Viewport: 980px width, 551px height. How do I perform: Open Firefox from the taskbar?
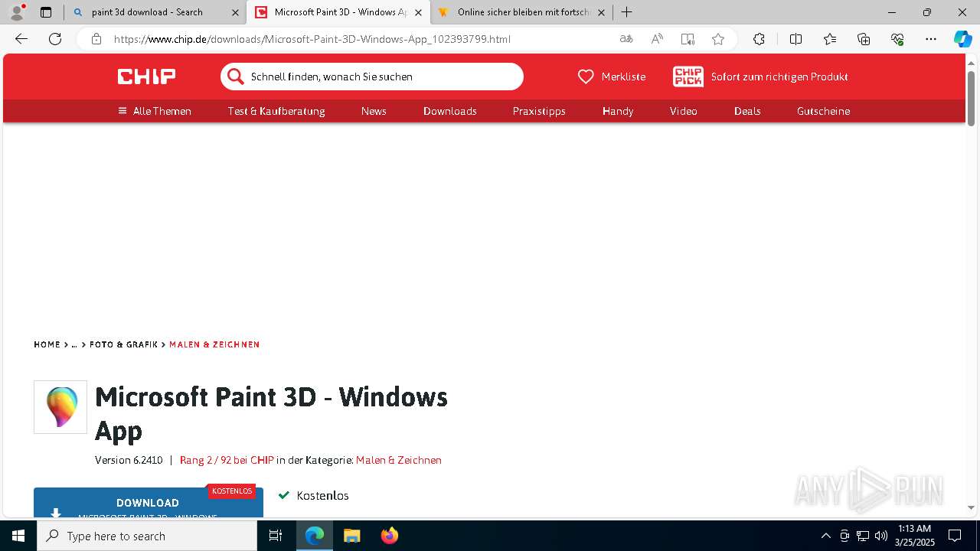pos(389,536)
